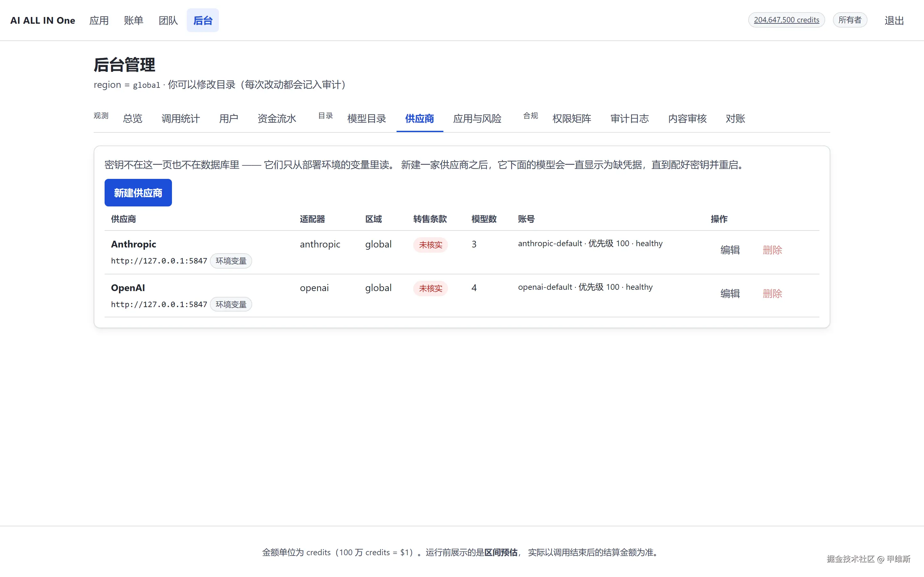Viewport: 924px width, 577px height.
Task: Click the 新建供应商 button
Action: [x=138, y=193]
